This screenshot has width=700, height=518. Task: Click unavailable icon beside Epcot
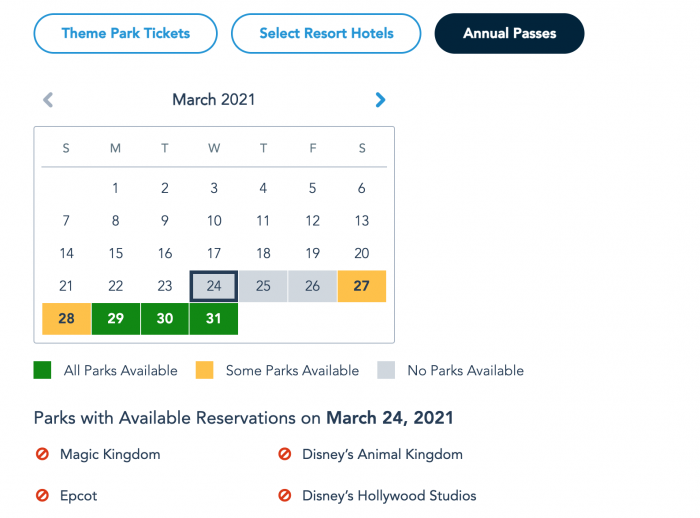tap(42, 495)
